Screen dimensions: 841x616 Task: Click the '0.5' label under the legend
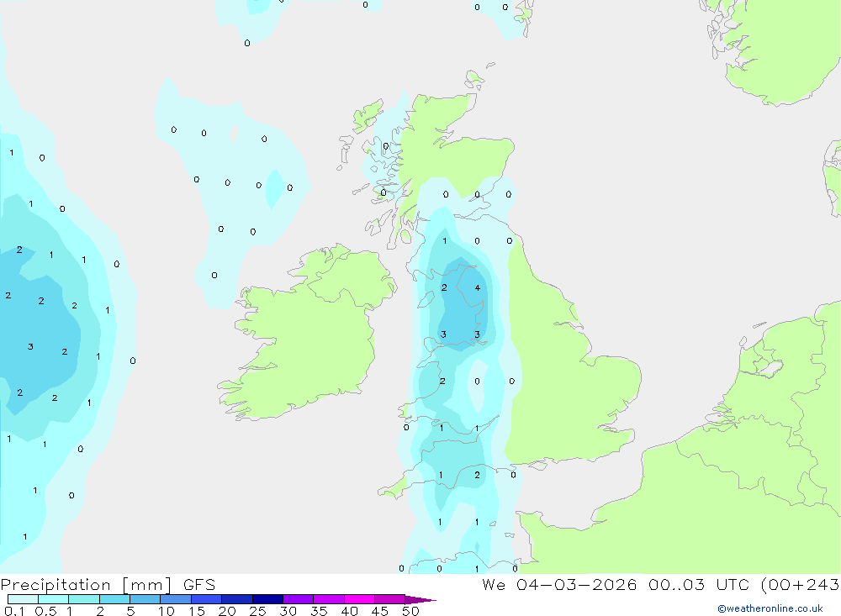coord(45,611)
